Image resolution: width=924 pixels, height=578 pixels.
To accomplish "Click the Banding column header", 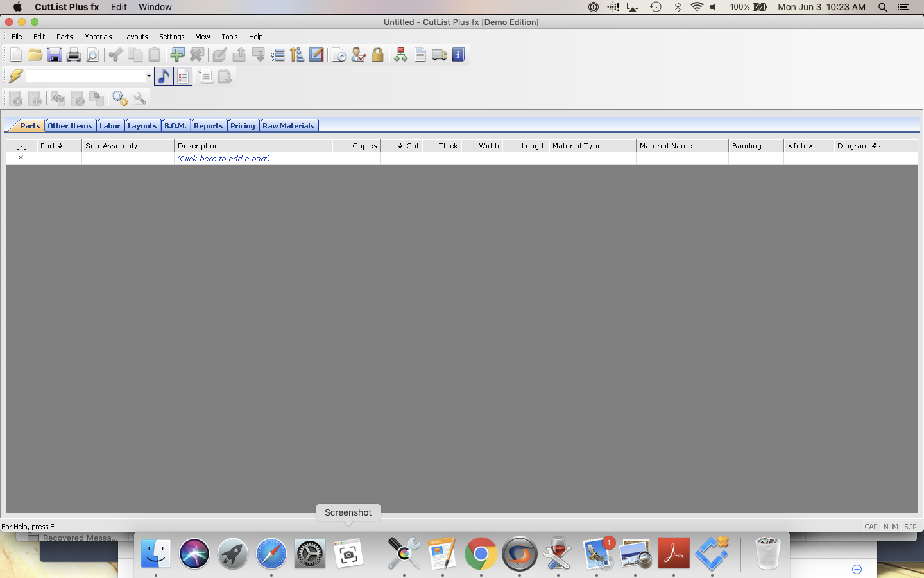I will [756, 146].
